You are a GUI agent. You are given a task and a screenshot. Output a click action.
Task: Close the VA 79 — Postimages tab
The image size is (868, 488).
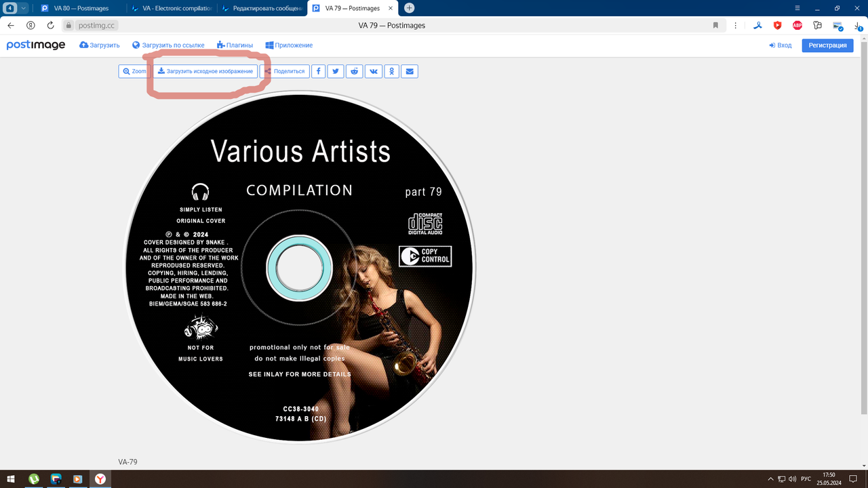coord(392,8)
